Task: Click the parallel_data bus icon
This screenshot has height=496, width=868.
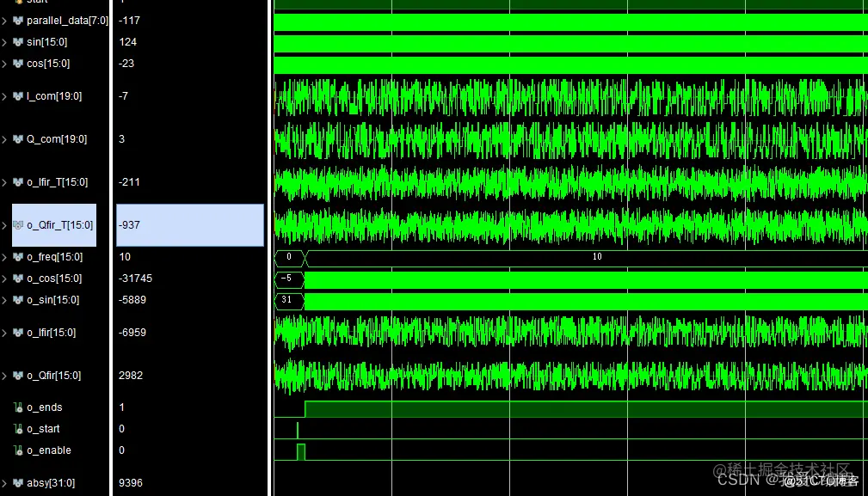Action: (18, 21)
